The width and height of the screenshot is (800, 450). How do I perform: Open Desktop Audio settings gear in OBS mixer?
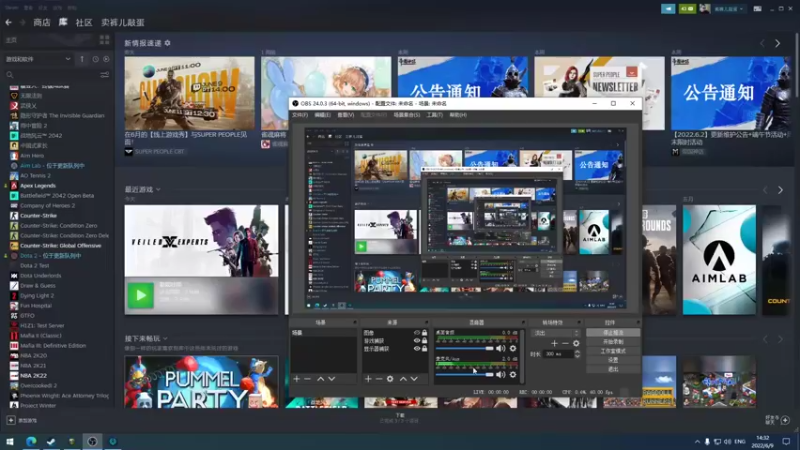pos(513,348)
